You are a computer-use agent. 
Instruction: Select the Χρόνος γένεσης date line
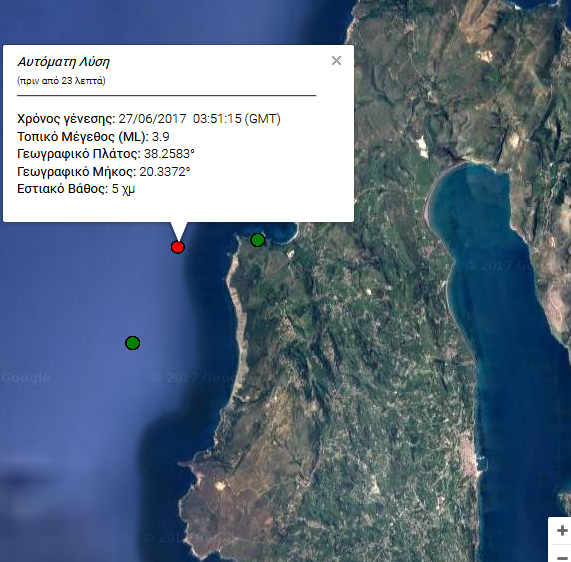pyautogui.click(x=149, y=119)
